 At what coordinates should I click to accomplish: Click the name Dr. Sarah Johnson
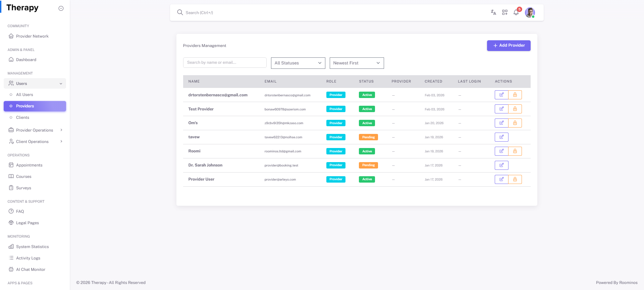(x=205, y=165)
